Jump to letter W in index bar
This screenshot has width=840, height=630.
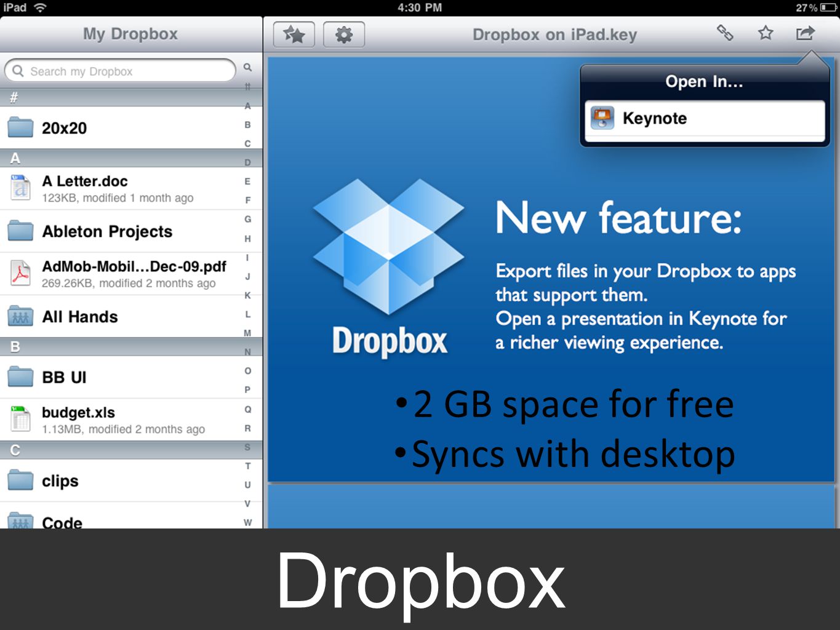[x=247, y=522]
